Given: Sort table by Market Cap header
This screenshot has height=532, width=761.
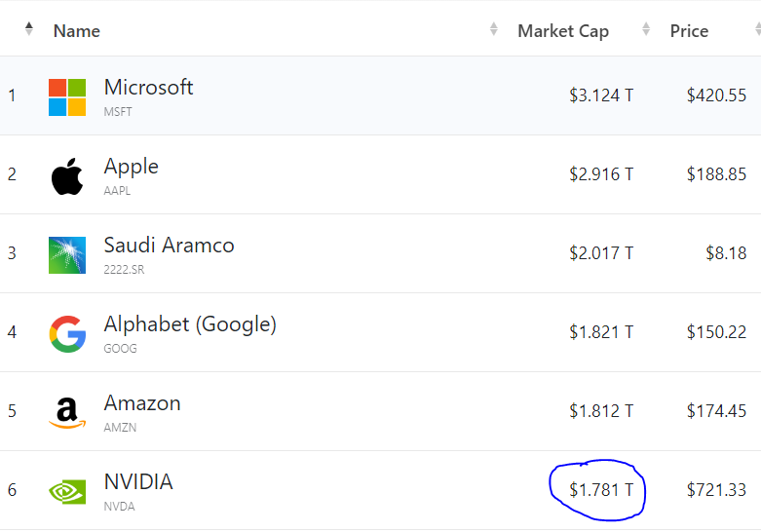Looking at the screenshot, I should (x=563, y=31).
